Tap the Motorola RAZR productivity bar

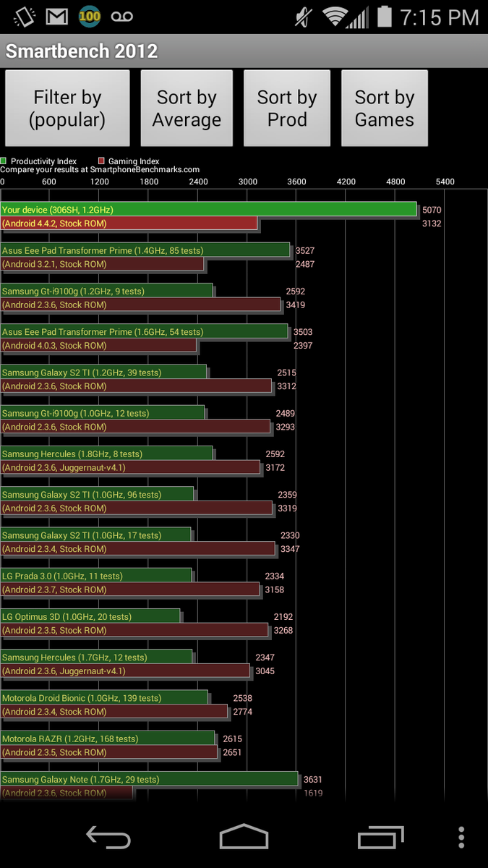pos(108,739)
